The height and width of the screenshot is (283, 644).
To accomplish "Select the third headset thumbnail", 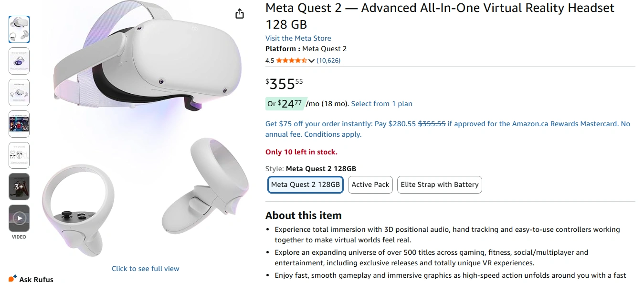I will [x=19, y=92].
